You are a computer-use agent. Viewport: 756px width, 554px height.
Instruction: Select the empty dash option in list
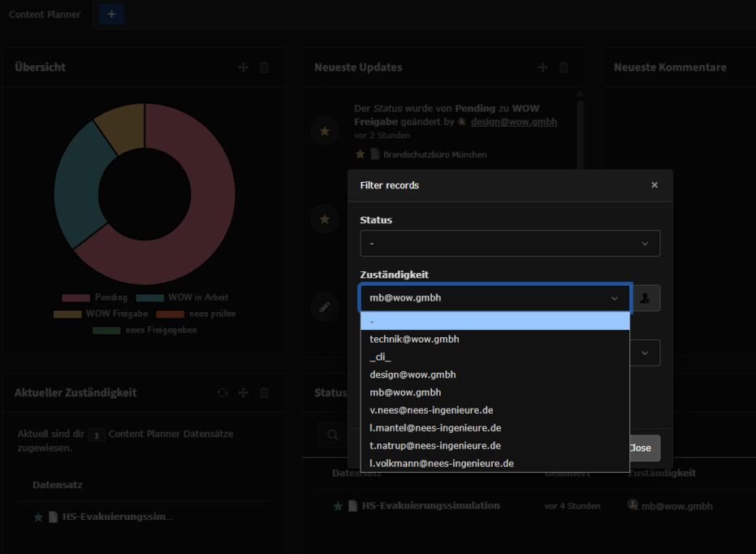495,321
